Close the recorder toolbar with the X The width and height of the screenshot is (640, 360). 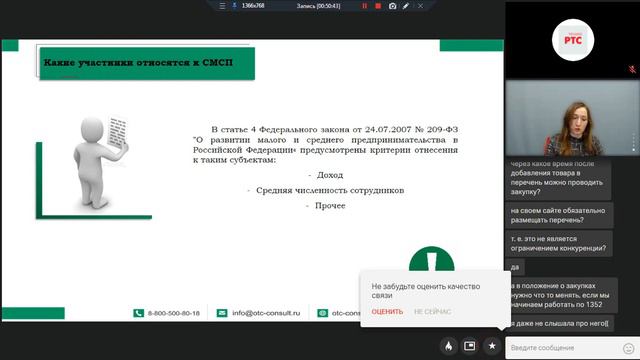420,6
